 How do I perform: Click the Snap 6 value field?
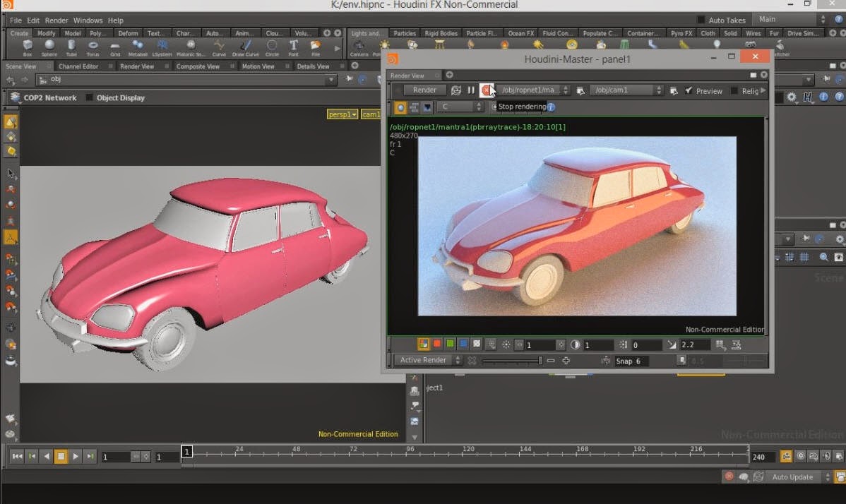(x=628, y=360)
